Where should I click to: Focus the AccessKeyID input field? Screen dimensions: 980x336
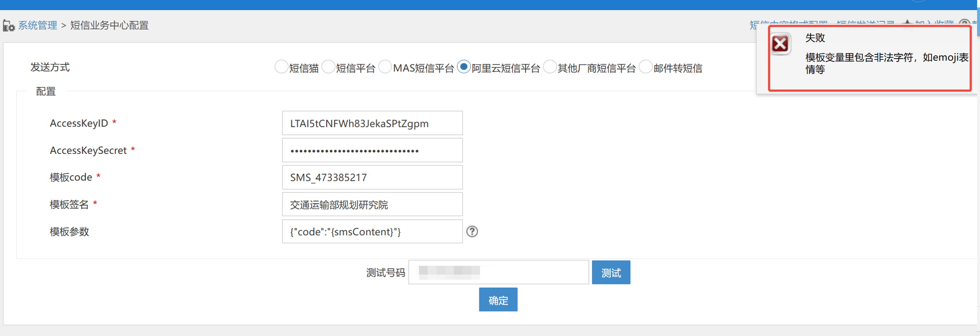point(372,123)
